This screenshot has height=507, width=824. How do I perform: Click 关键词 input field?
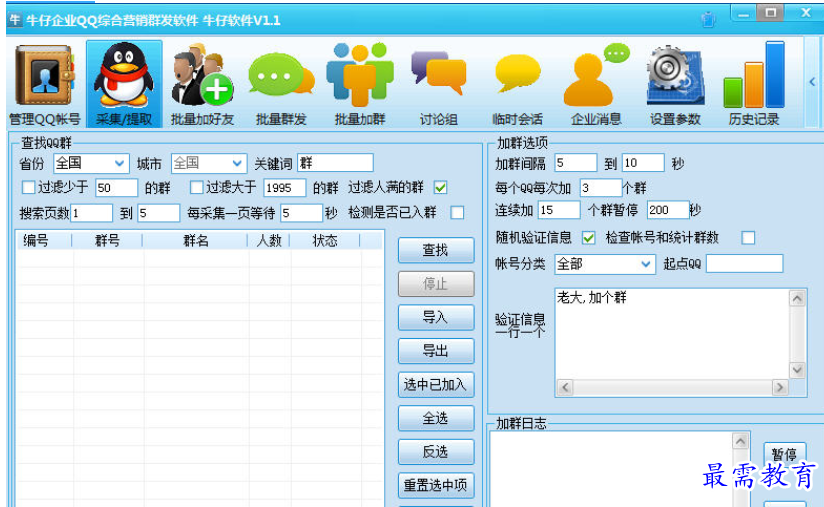(x=335, y=163)
